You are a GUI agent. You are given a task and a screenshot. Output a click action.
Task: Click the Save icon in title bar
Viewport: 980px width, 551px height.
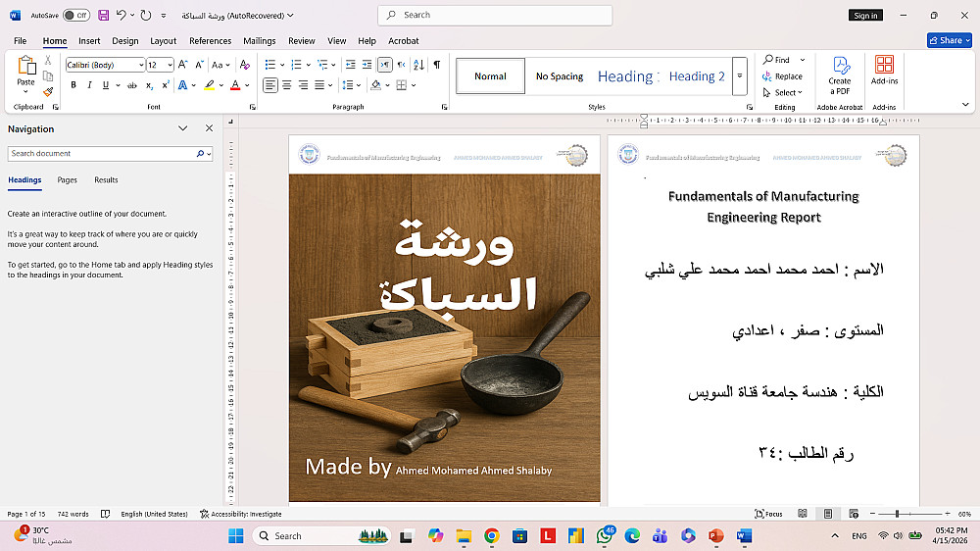click(104, 15)
